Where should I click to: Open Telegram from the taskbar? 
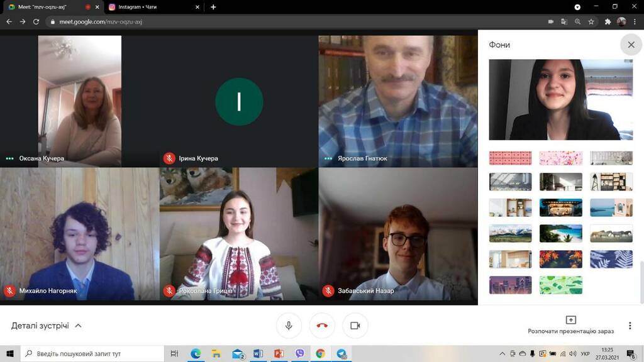(341, 354)
